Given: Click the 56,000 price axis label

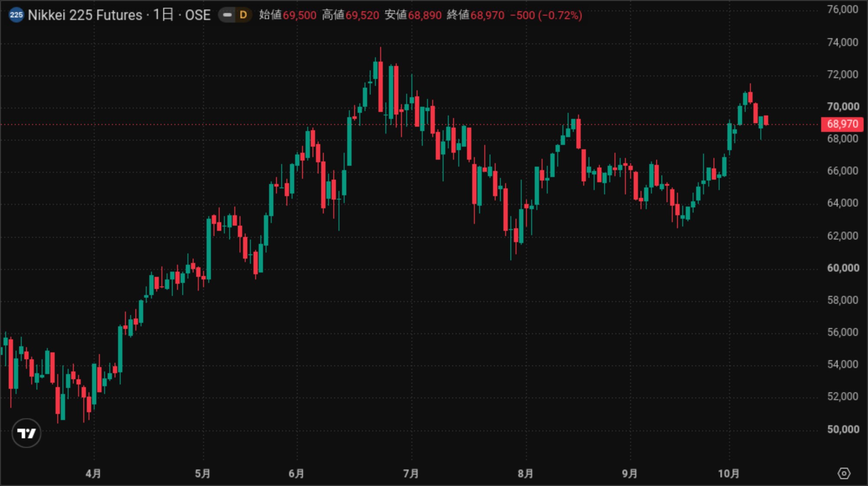Looking at the screenshot, I should [x=842, y=332].
